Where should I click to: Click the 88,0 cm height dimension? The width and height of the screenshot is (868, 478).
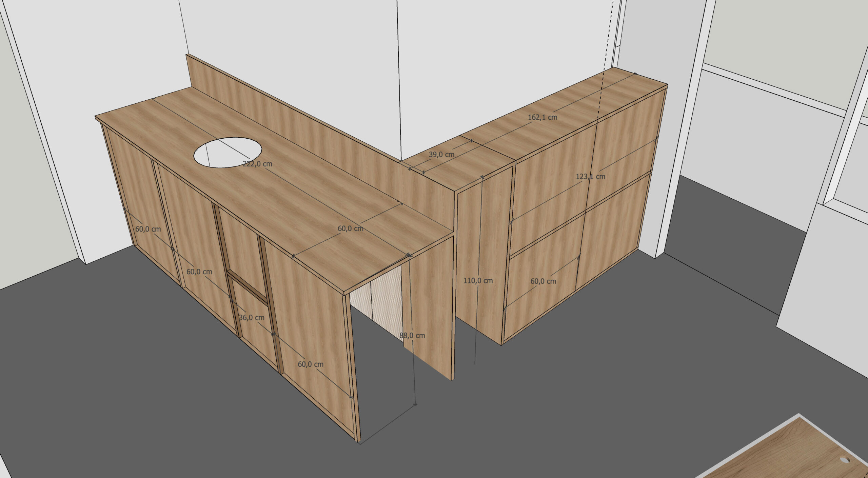coord(412,336)
